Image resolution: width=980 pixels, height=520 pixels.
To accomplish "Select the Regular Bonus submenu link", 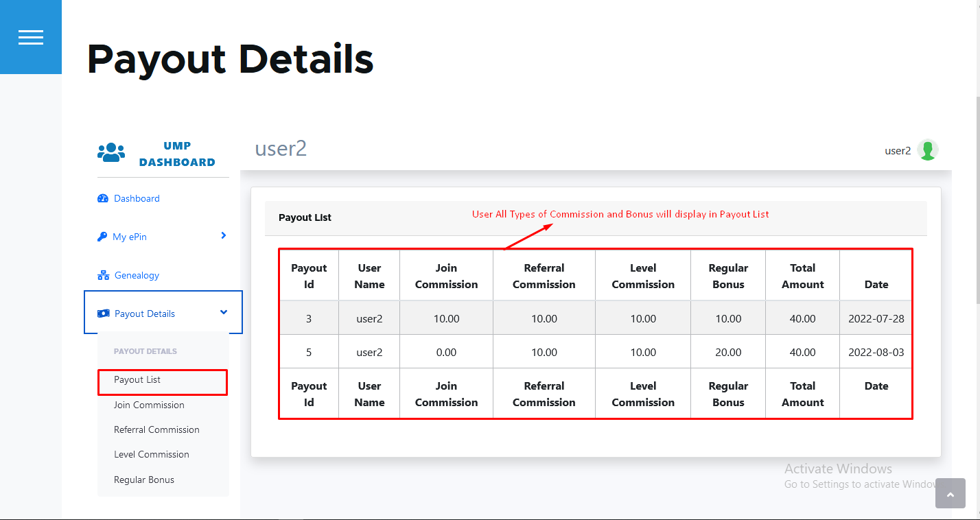I will coord(144,480).
